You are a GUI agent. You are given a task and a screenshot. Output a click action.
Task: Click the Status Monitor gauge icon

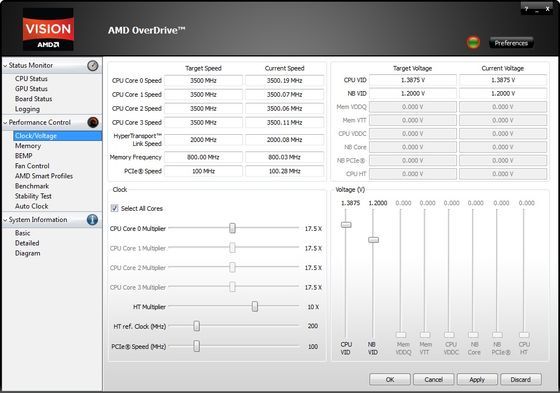(x=92, y=66)
